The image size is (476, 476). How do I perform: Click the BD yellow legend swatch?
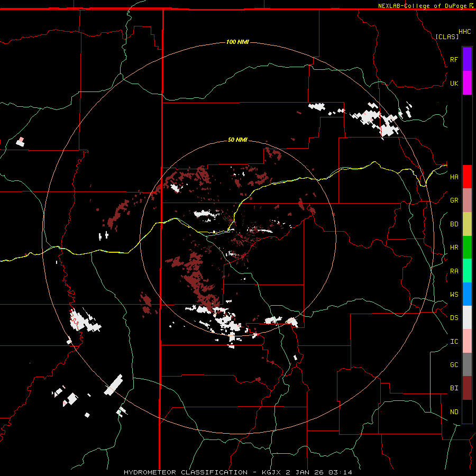(x=467, y=224)
